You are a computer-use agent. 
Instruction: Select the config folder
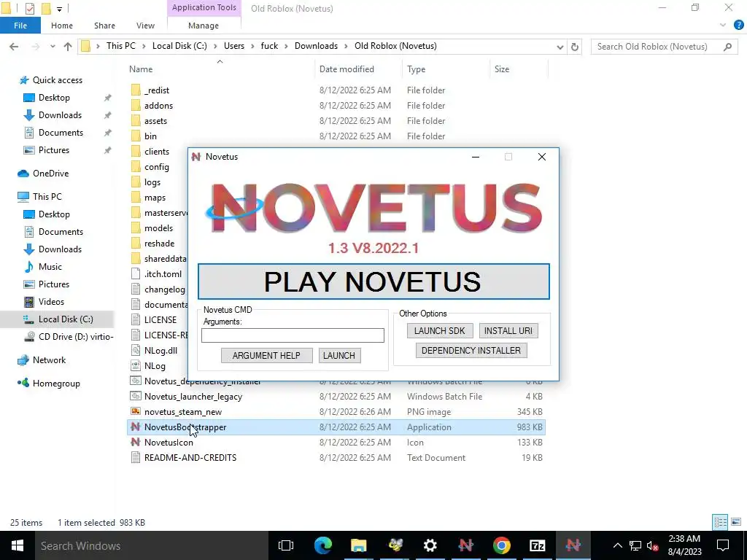point(157,167)
